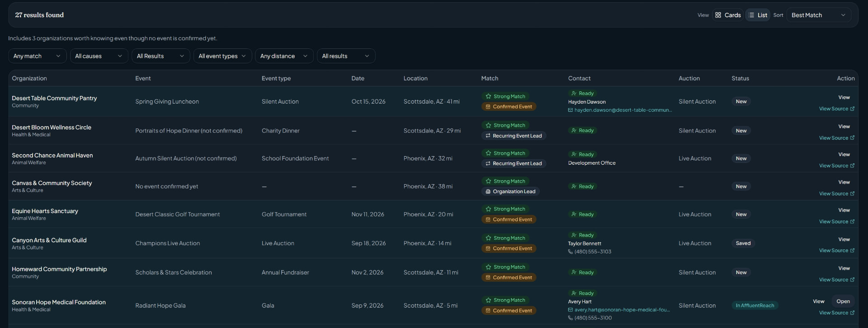Open View Source for Equine Hearts Sanctuary
Viewport: 868px width, 328px height.
click(x=836, y=222)
